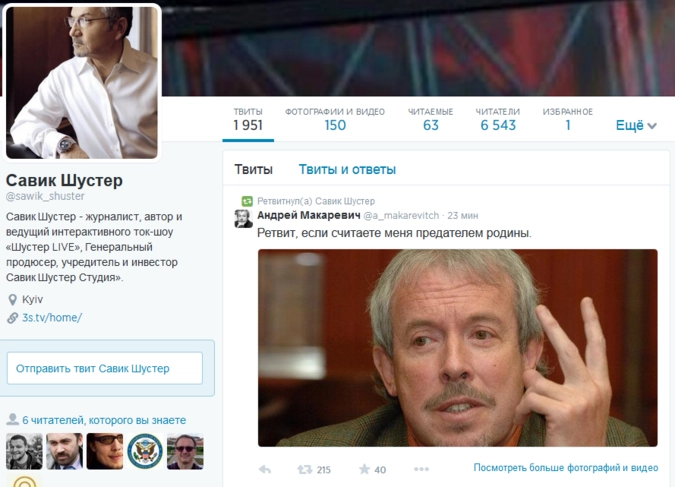This screenshot has height=487, width=675.
Task: Expand the Ещё dropdown menu
Action: tap(636, 126)
